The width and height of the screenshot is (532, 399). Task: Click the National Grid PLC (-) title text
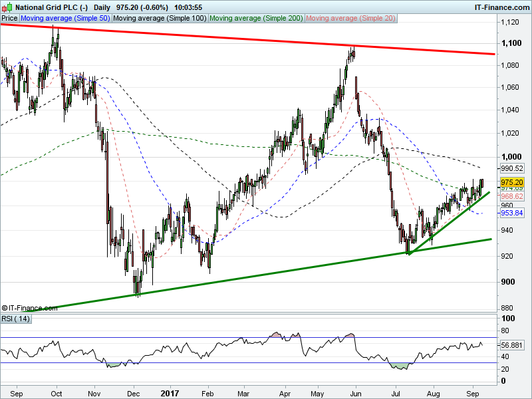coord(52,7)
